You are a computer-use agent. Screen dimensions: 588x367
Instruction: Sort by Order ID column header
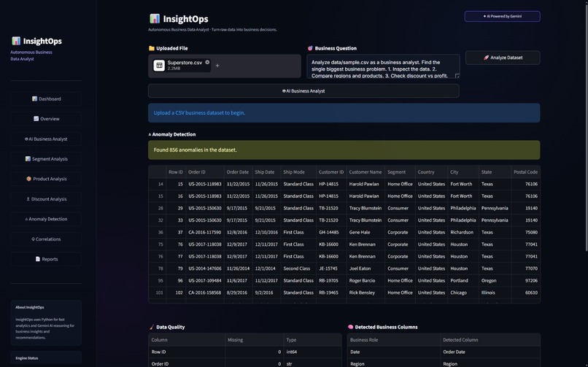[204, 172]
